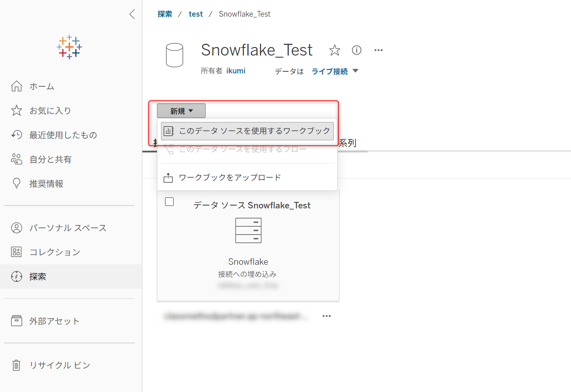The image size is (571, 392).
Task: Open the 新規 dropdown button
Action: [181, 111]
